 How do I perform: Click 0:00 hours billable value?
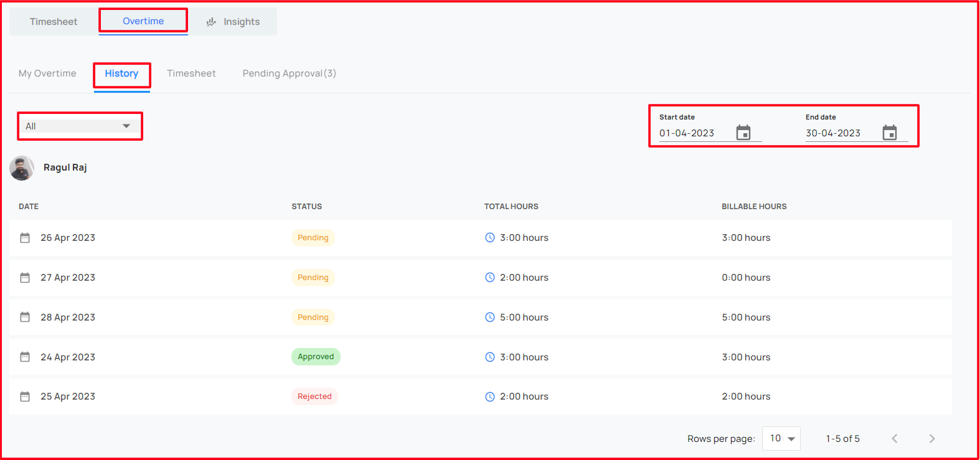coord(746,278)
